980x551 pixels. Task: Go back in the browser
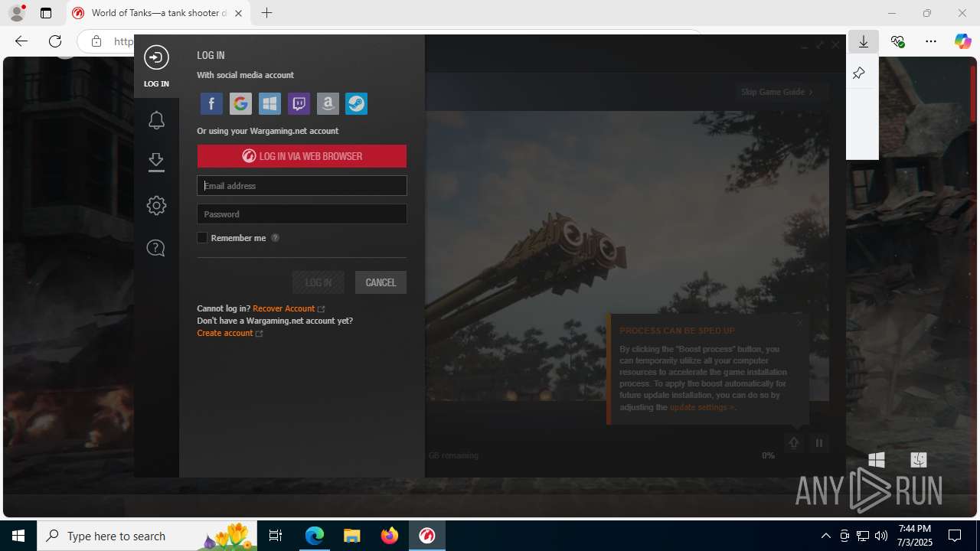21,41
